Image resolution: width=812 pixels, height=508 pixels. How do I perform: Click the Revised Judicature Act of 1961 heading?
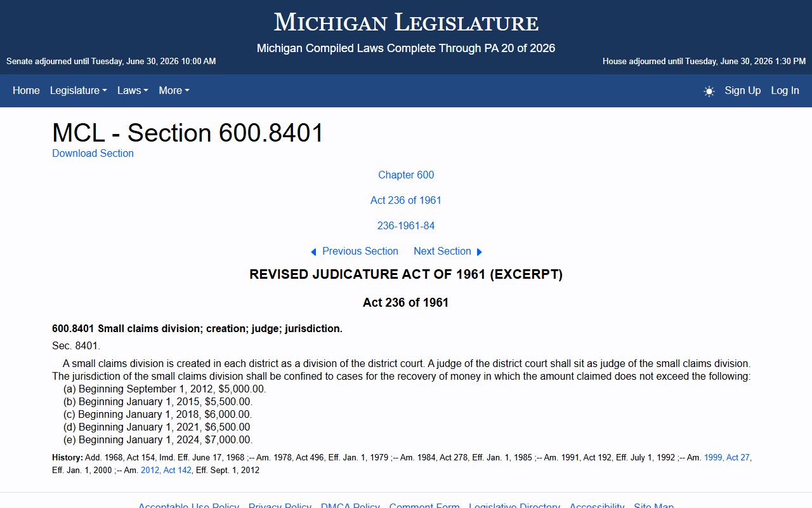tap(406, 274)
